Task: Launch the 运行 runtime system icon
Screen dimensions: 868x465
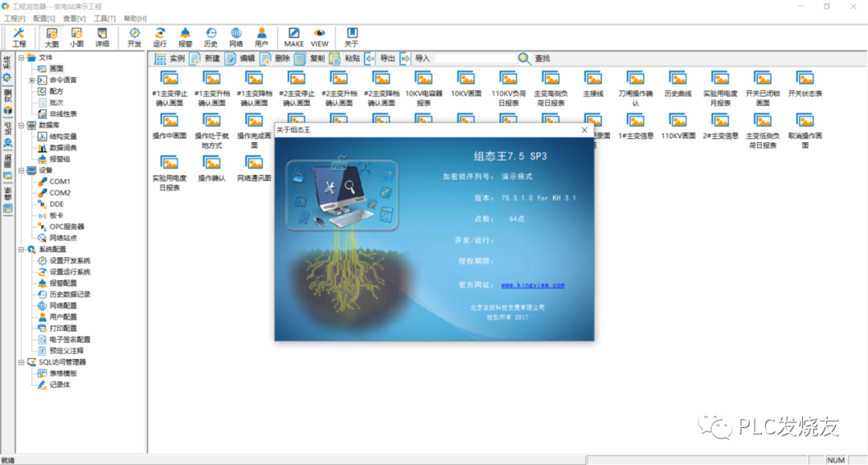Action: (x=158, y=36)
